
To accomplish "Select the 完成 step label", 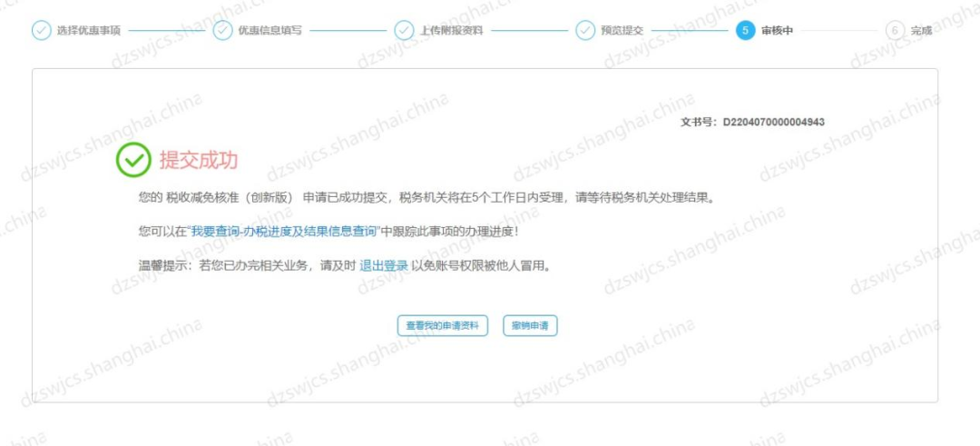I will (921, 30).
